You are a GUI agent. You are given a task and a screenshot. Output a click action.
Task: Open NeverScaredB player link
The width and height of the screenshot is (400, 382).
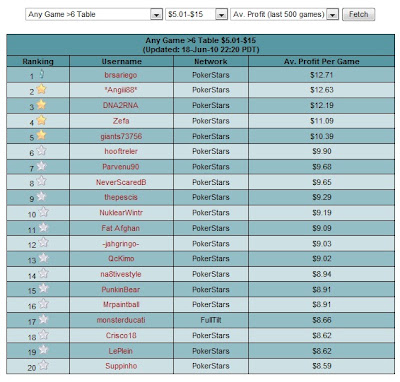[121, 182]
